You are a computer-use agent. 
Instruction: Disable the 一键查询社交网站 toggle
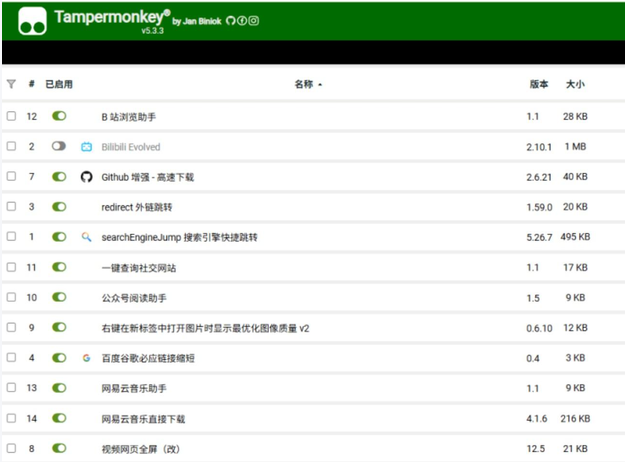click(59, 267)
